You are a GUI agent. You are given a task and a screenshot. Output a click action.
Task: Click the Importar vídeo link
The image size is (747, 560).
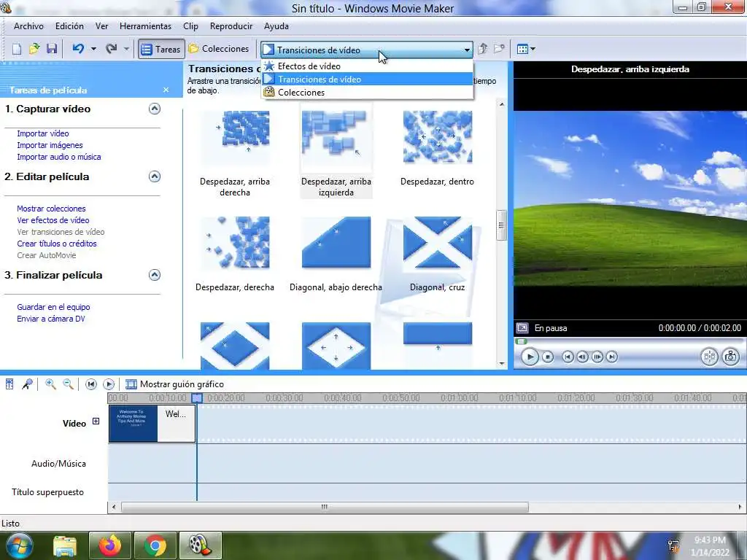pyautogui.click(x=43, y=134)
